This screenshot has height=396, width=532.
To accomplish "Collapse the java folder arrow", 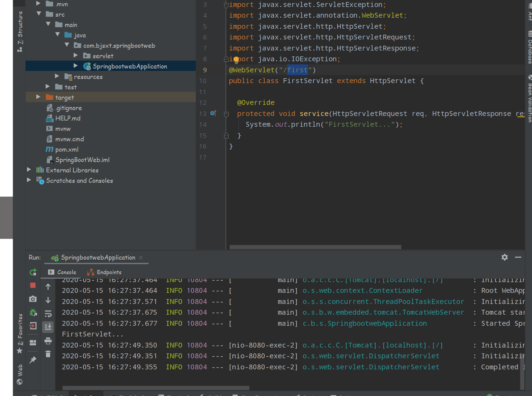I will point(57,35).
